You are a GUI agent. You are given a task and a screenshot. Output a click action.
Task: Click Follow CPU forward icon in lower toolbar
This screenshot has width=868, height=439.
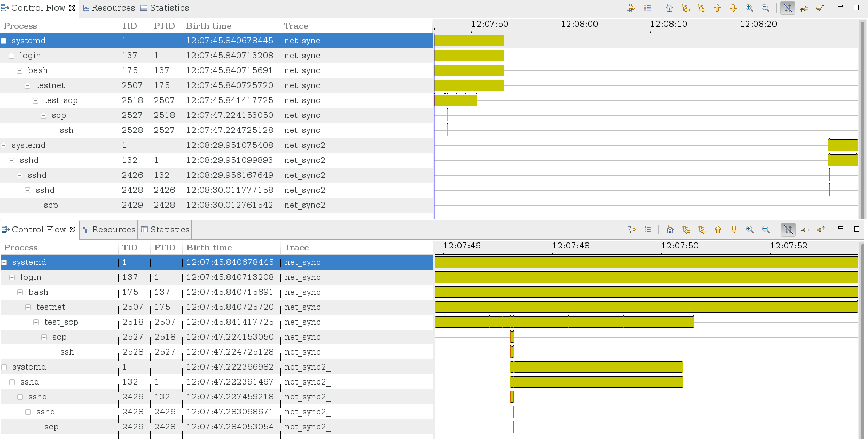821,230
